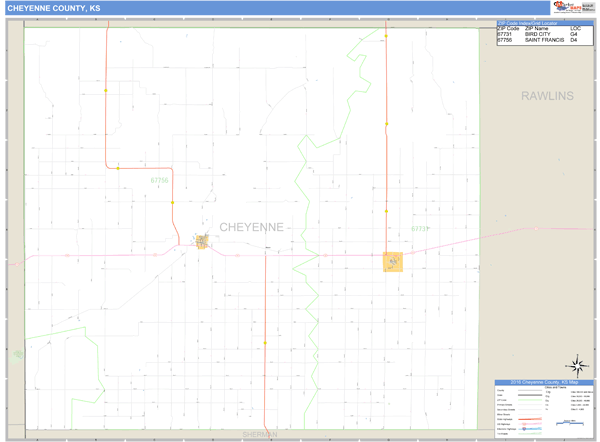The width and height of the screenshot is (600, 442).
Task: Click the 'SHERMAN' county label
Action: pyautogui.click(x=260, y=434)
